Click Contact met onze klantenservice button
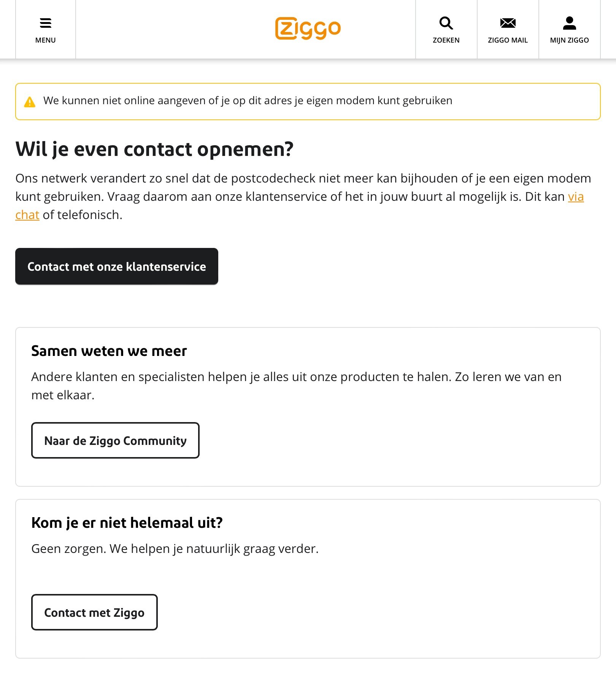Viewport: 616px width, 686px height. pyautogui.click(x=117, y=266)
